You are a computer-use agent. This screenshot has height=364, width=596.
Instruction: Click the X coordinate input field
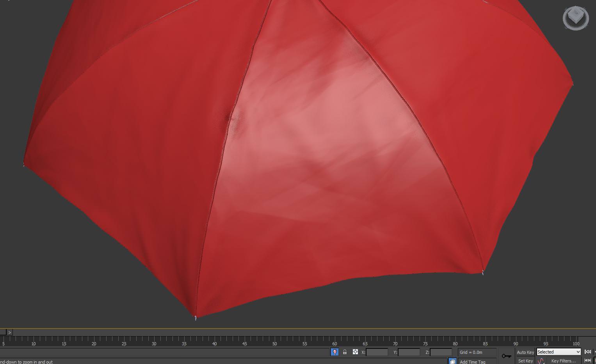[377, 352]
